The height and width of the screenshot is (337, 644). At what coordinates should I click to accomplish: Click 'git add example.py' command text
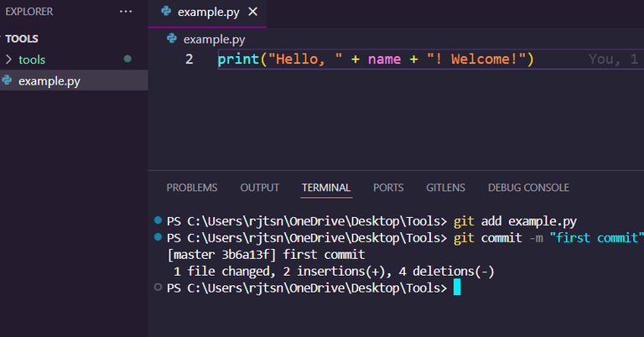pyautogui.click(x=515, y=221)
